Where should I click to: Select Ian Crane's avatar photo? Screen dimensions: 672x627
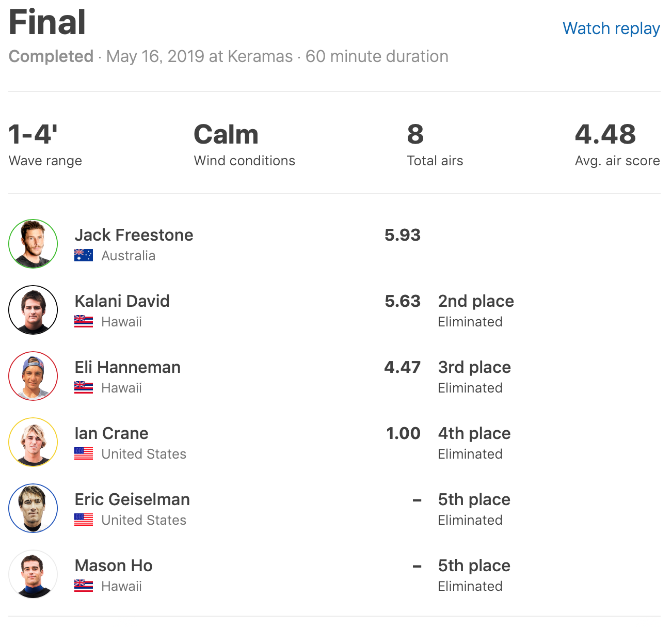point(33,442)
